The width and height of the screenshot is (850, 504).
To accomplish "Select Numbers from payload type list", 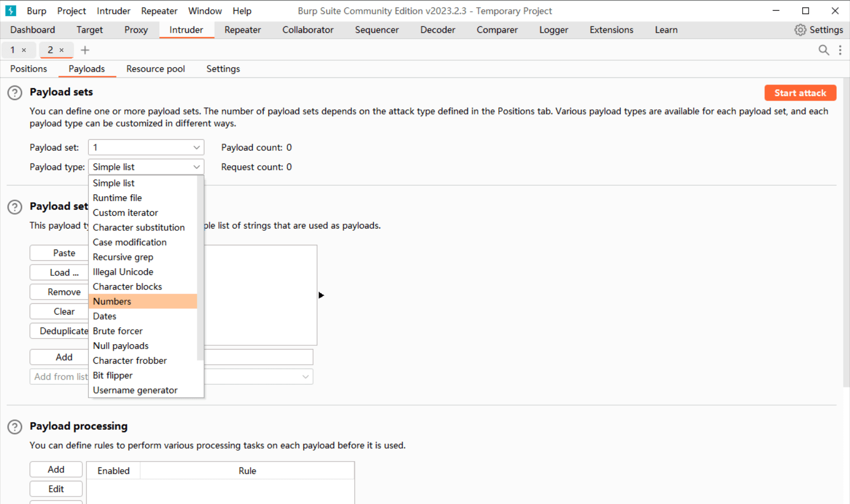I will point(112,301).
